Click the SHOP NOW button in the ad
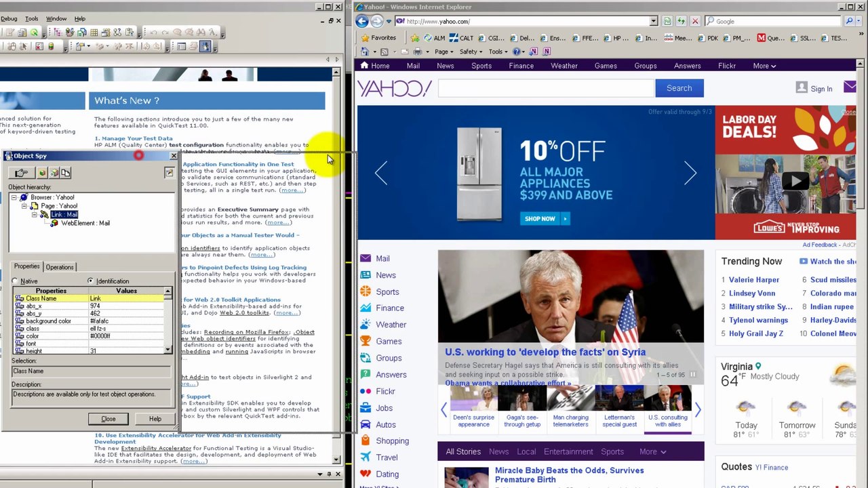This screenshot has width=868, height=488. (x=545, y=219)
